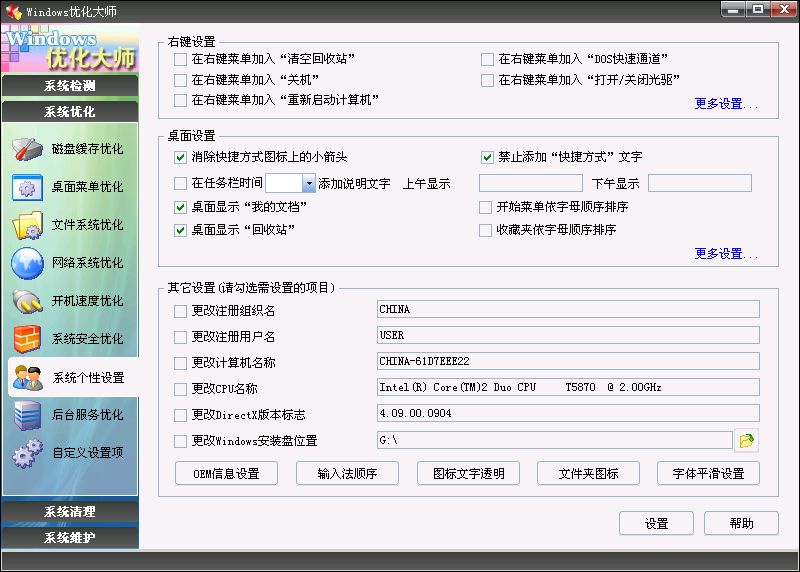Click the 桌面菜单优化 gear window icon

27,187
